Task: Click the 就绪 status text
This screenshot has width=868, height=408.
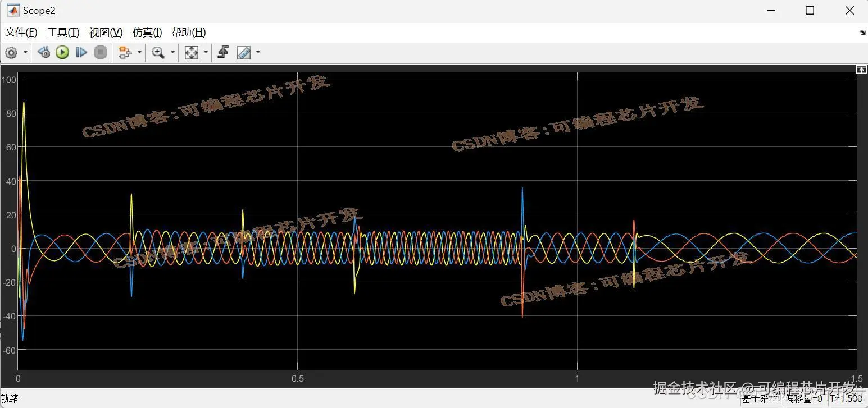Action: (x=10, y=399)
